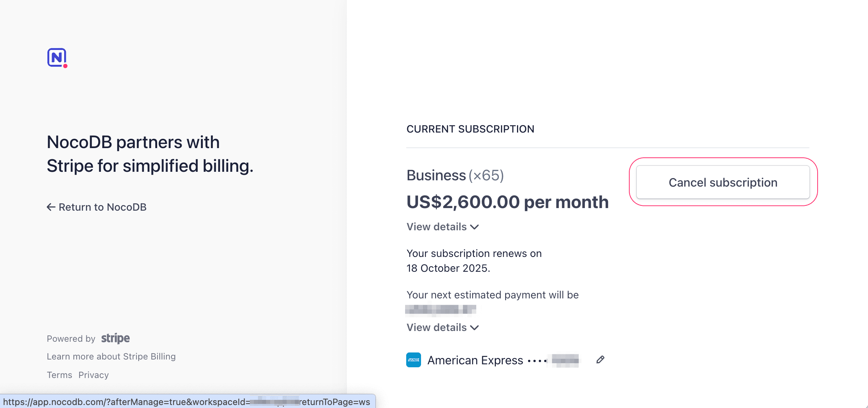This screenshot has width=868, height=408.
Task: Open the Privacy link
Action: click(93, 375)
